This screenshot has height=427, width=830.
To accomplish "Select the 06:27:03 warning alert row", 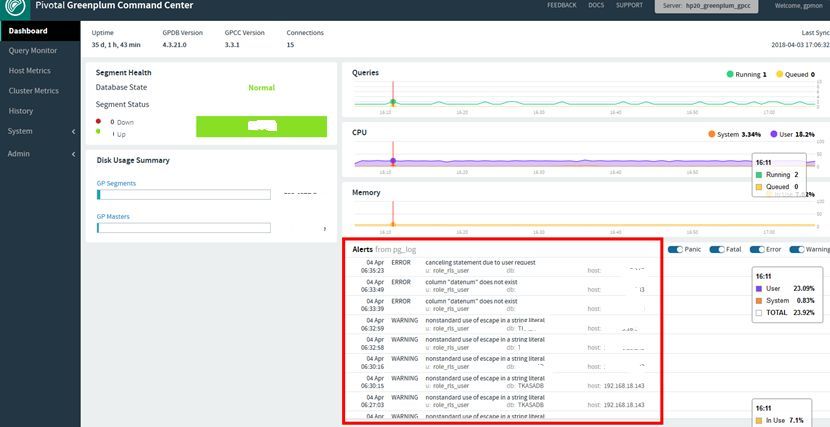I will 502,401.
